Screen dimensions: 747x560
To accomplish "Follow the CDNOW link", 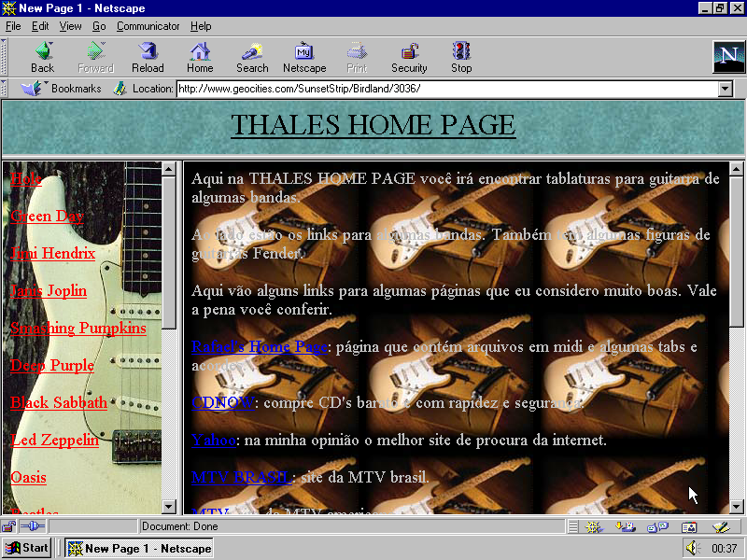I will point(223,403).
